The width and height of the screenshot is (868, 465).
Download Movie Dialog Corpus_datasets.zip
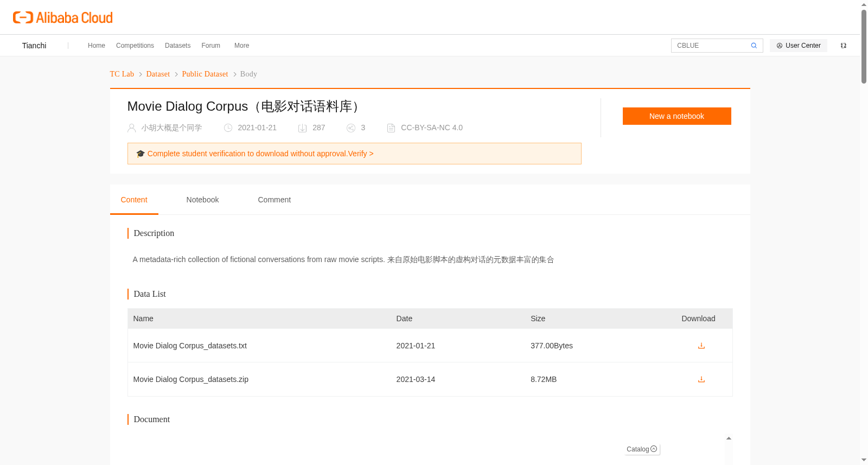701,379
